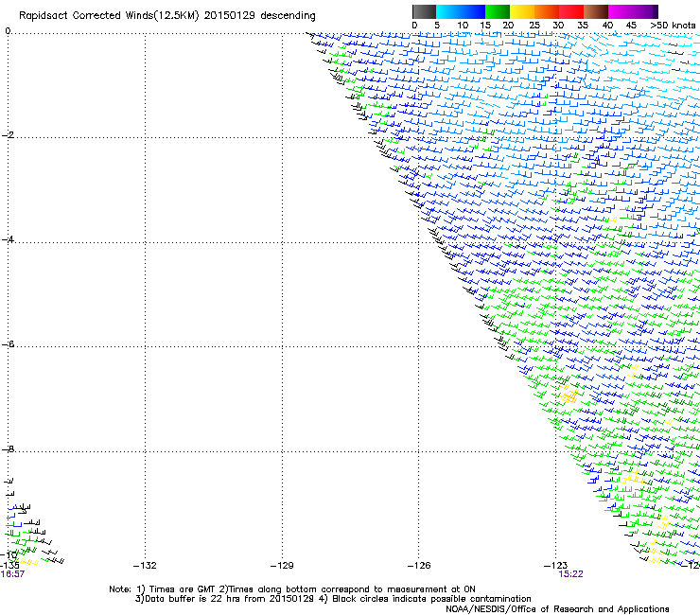Click the legend number '10'
This screenshot has width=700, height=615.
pos(463,26)
